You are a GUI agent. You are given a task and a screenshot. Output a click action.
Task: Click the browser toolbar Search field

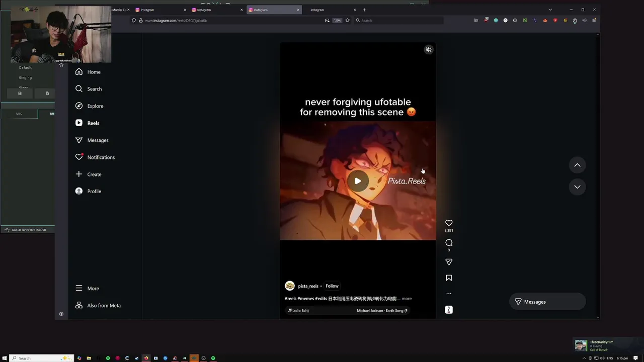pos(398,21)
